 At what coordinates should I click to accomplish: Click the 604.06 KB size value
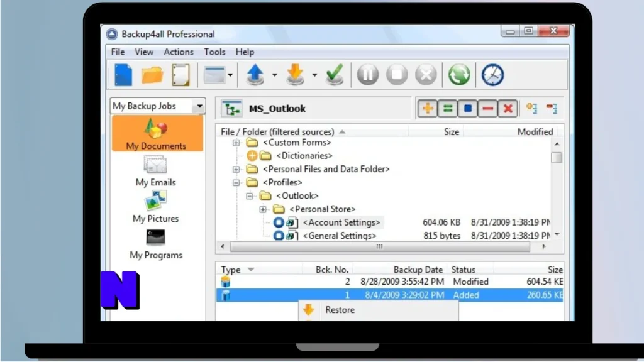tap(441, 222)
